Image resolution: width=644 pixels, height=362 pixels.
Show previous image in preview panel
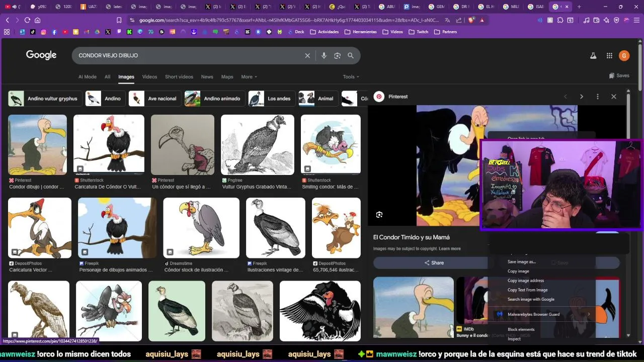click(566, 97)
